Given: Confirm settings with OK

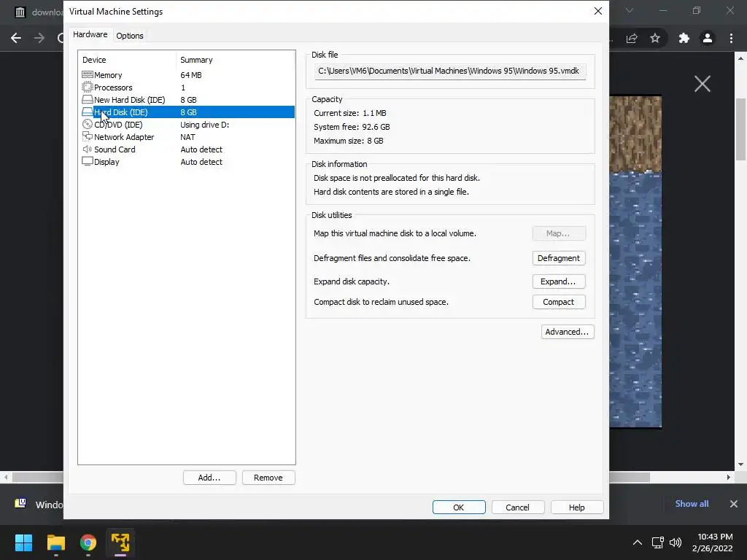Looking at the screenshot, I should point(459,507).
